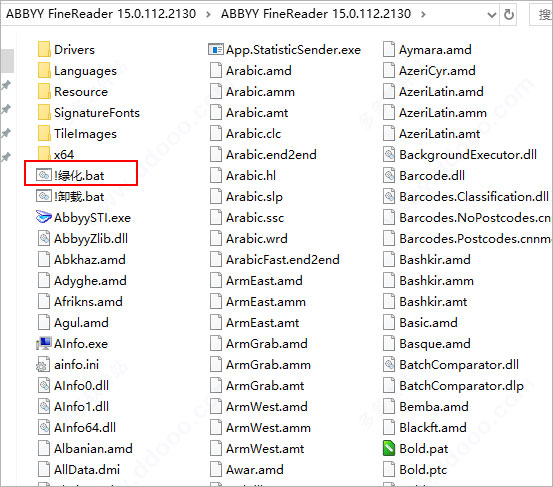
Task: Select the Resource folder icon
Action: point(44,92)
